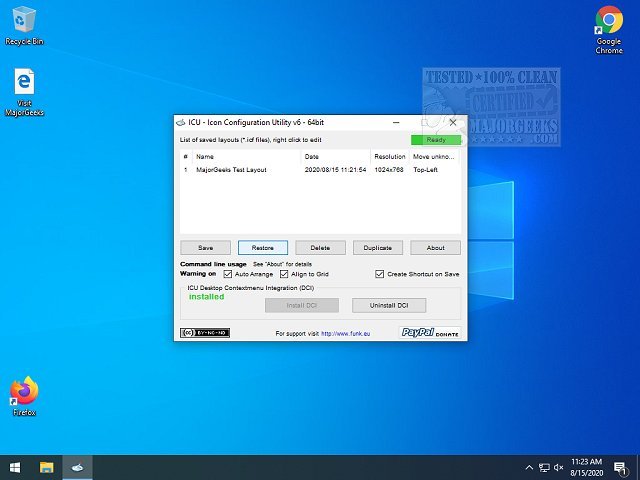Open network status tray icon
Viewport: 640px width, 480px height.
tap(544, 467)
